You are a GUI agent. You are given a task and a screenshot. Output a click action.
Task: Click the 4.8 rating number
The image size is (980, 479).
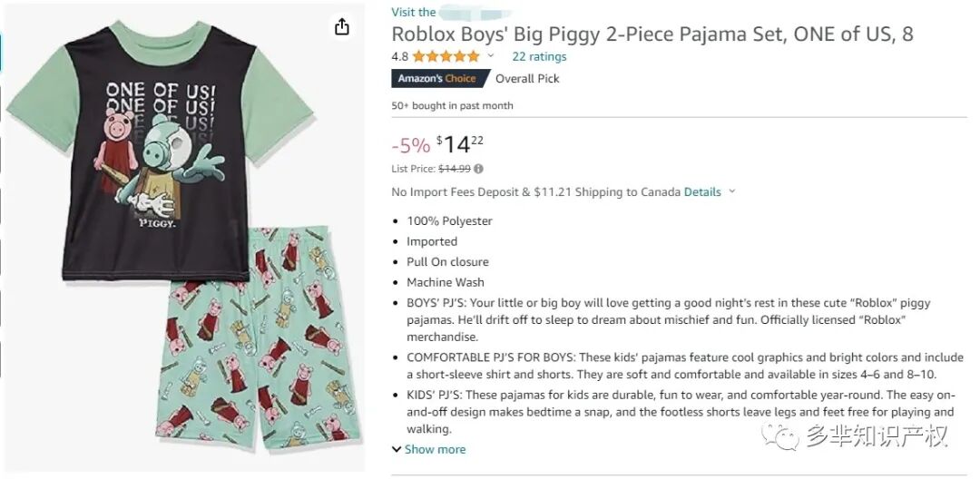(x=399, y=56)
